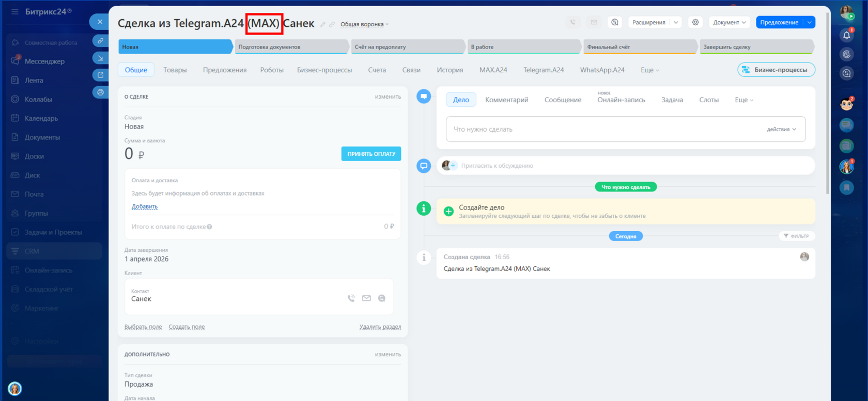Image resolution: width=868 pixels, height=401 pixels.
Task: Open the История tab
Action: pos(450,70)
